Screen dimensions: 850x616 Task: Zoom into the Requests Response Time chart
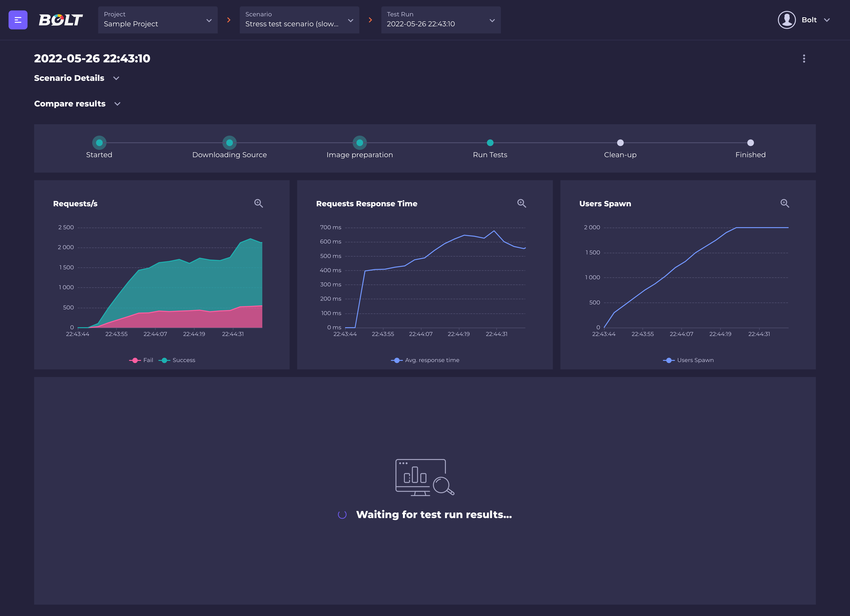click(521, 203)
